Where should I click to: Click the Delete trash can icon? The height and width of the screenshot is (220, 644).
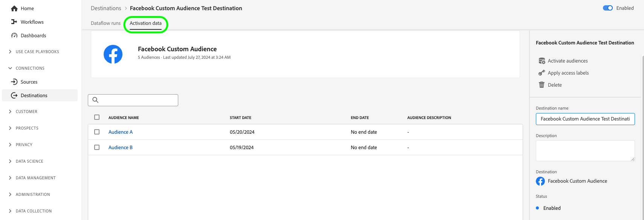(542, 85)
